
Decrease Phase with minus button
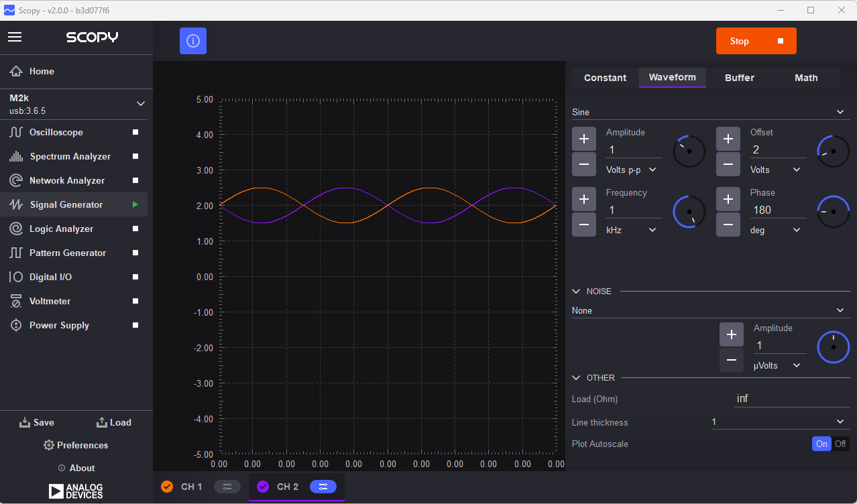pos(728,225)
